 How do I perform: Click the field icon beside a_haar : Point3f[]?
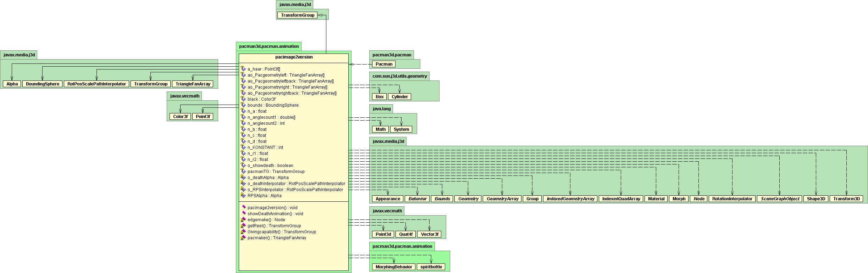[x=243, y=69]
